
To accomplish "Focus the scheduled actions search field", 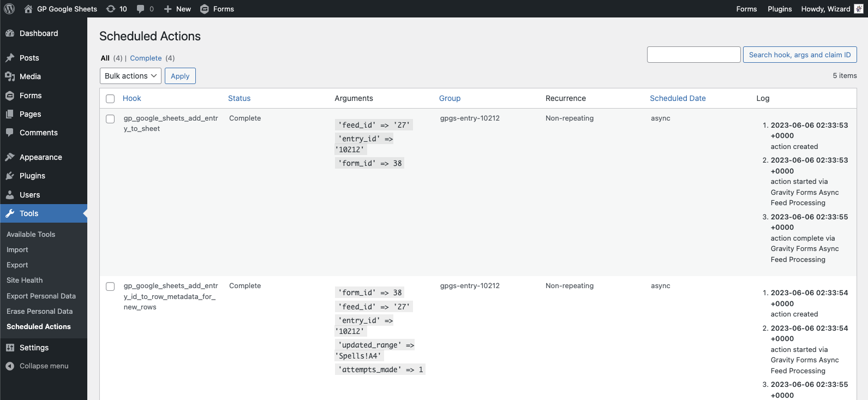I will 694,55.
